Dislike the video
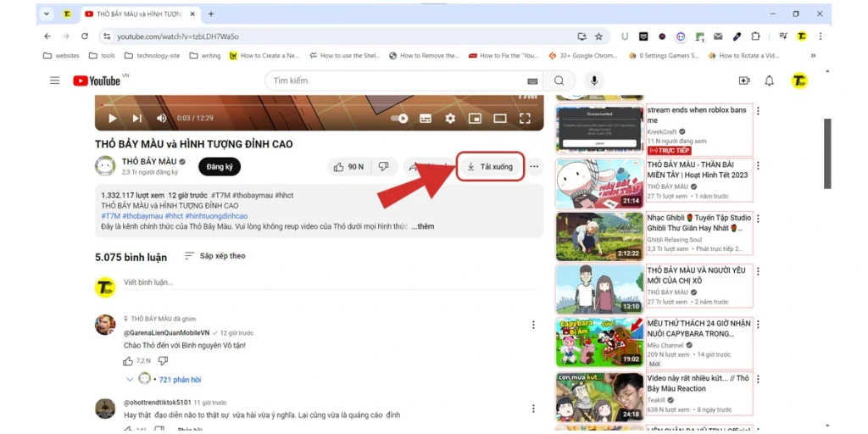Image resolution: width=868 pixels, height=434 pixels. tap(384, 167)
